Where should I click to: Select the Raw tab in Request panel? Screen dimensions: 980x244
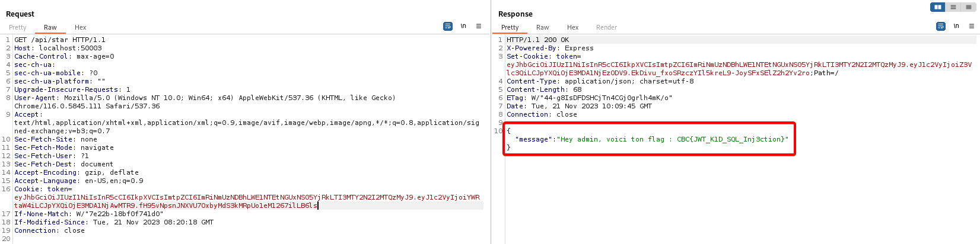click(x=50, y=27)
